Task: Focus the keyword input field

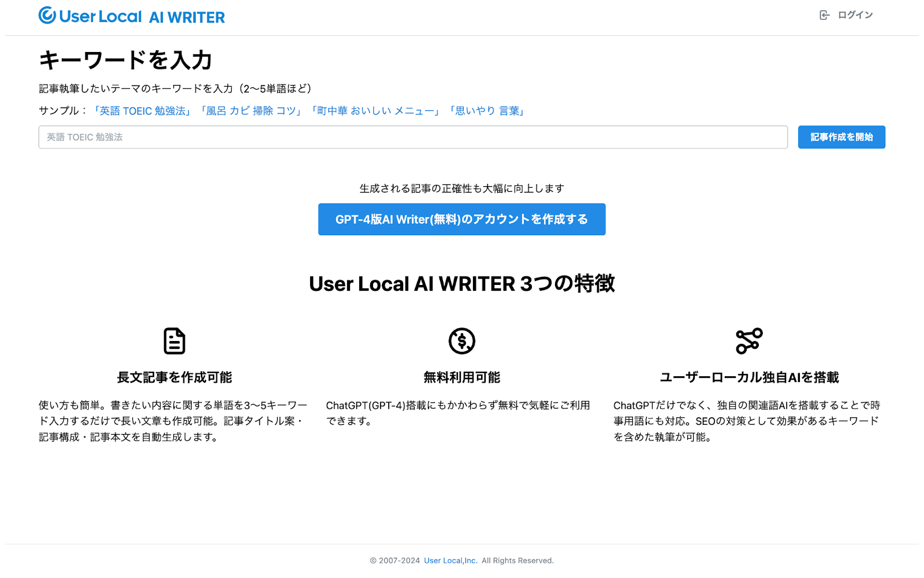Action: pyautogui.click(x=413, y=137)
